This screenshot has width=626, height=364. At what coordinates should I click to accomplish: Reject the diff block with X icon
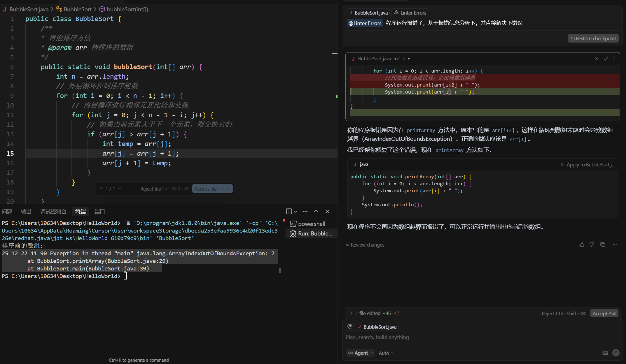(x=597, y=59)
